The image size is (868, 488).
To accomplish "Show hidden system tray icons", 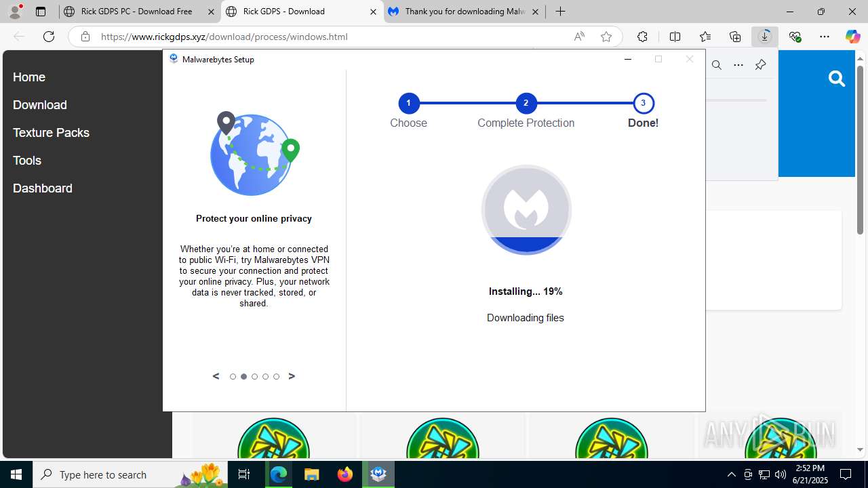I will pos(731,474).
